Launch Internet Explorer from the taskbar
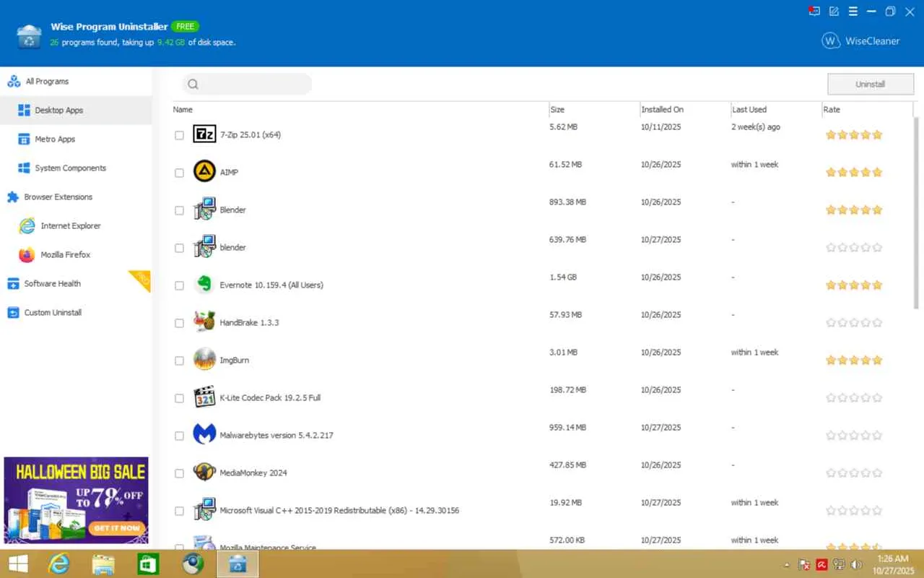Viewport: 924px width, 578px height. [58, 564]
